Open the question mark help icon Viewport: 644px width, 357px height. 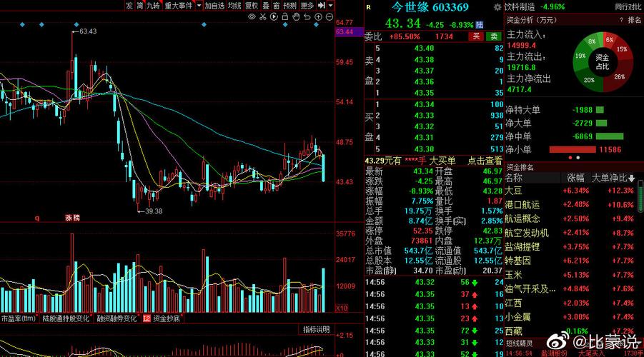pos(621,20)
